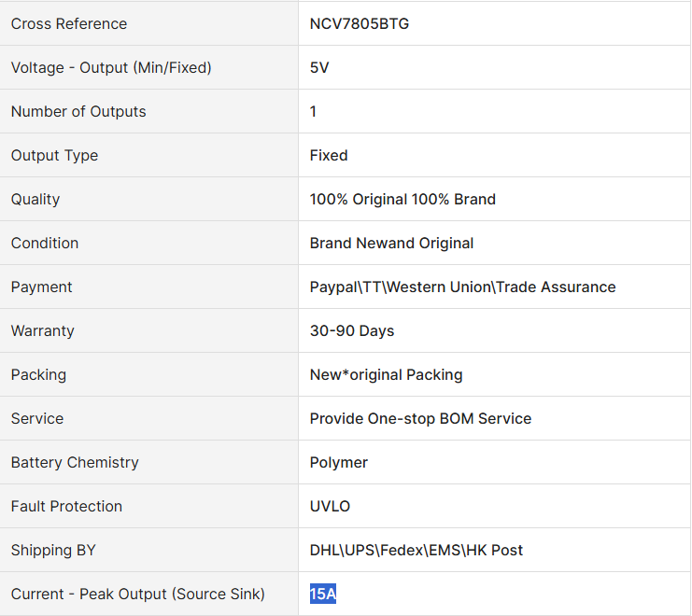Click the 5V output voltage value
Screen dimensions: 692x616
click(x=319, y=67)
